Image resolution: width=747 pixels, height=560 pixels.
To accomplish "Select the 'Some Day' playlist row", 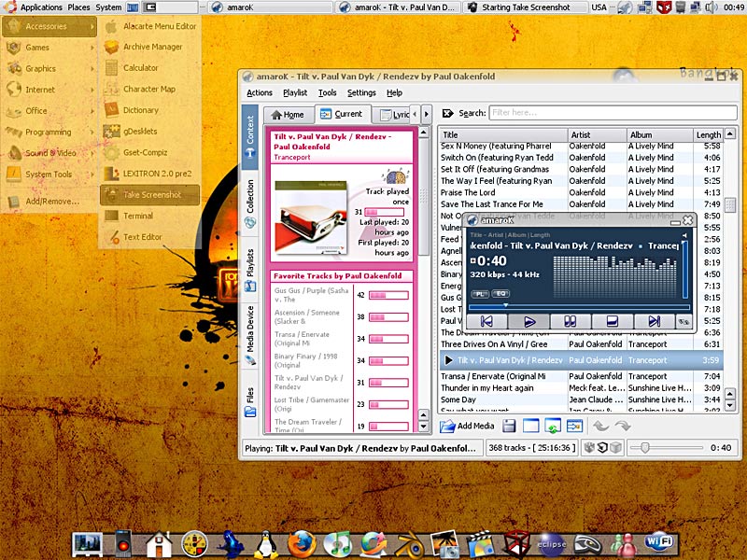I will pyautogui.click(x=581, y=399).
